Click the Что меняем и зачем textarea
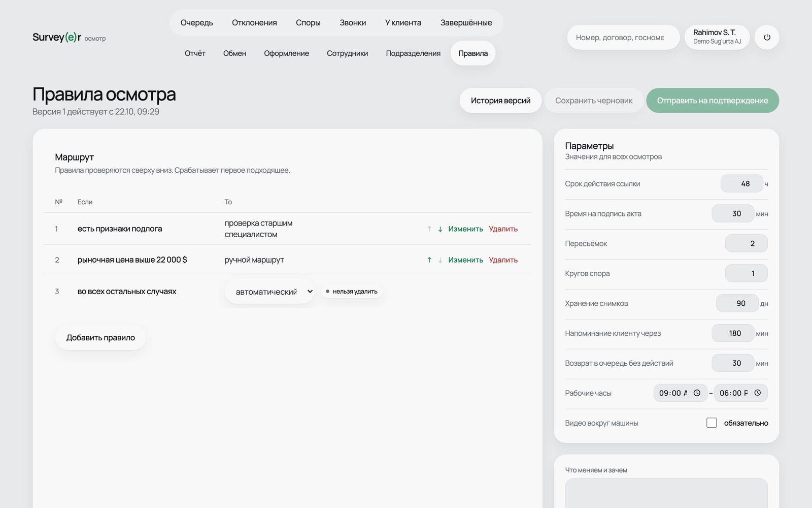The height and width of the screenshot is (508, 812). point(666,493)
